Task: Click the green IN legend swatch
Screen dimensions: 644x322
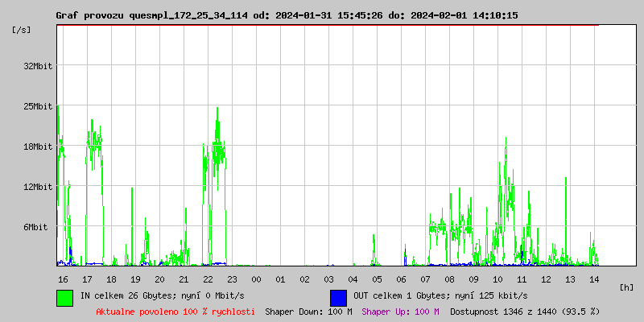Action: point(64,297)
